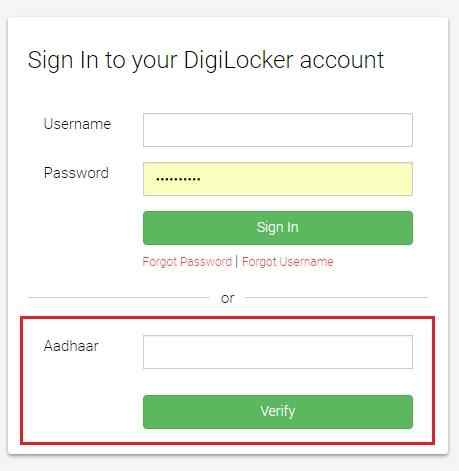Focus the yellow Password field

click(278, 179)
